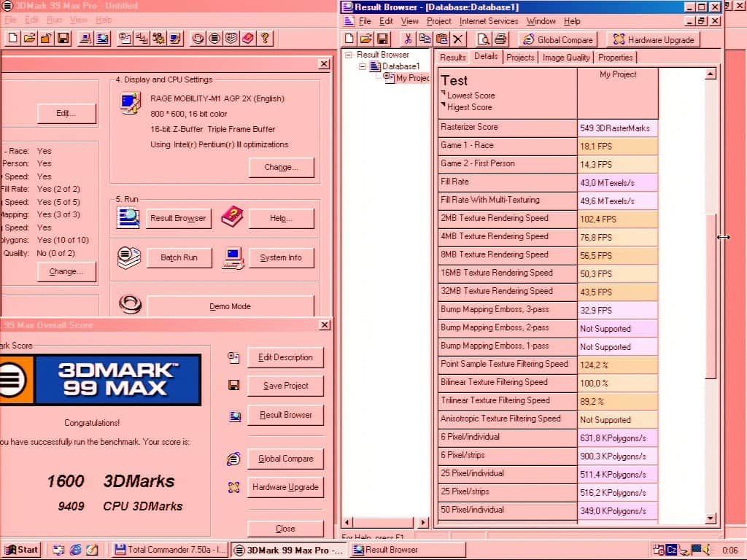Click Change button under Display and CPU Settings
747x560 pixels.
281,167
